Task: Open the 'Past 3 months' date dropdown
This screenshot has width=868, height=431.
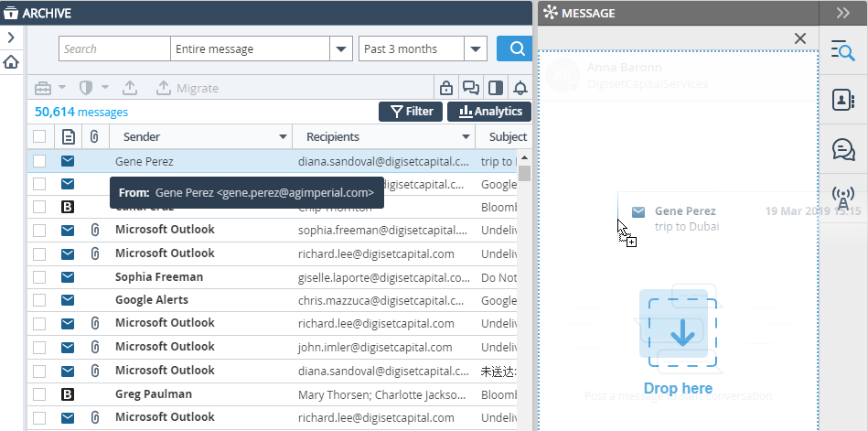Action: point(476,49)
